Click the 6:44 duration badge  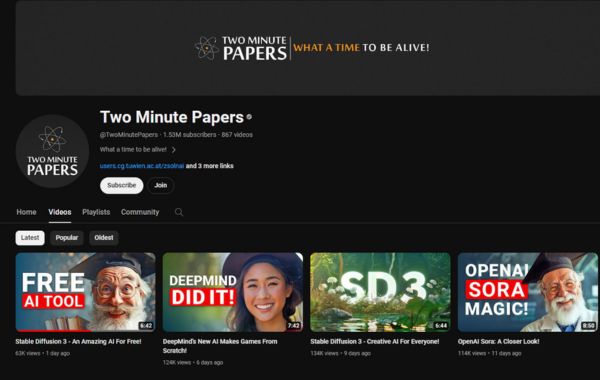coord(441,326)
